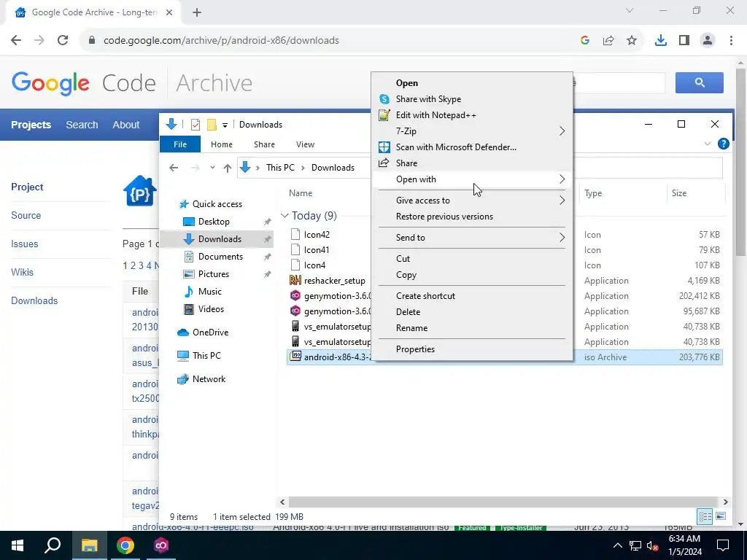Go up one folder level in Explorer

228,168
